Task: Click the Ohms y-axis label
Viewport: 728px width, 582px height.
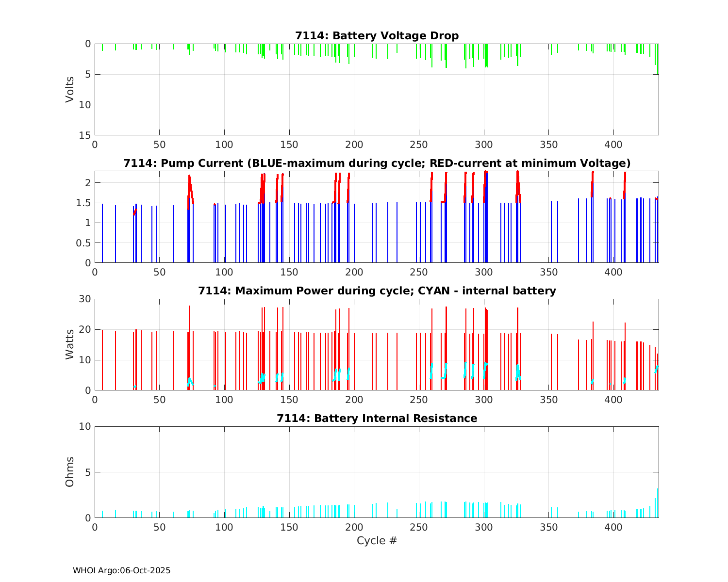Action: tap(70, 472)
